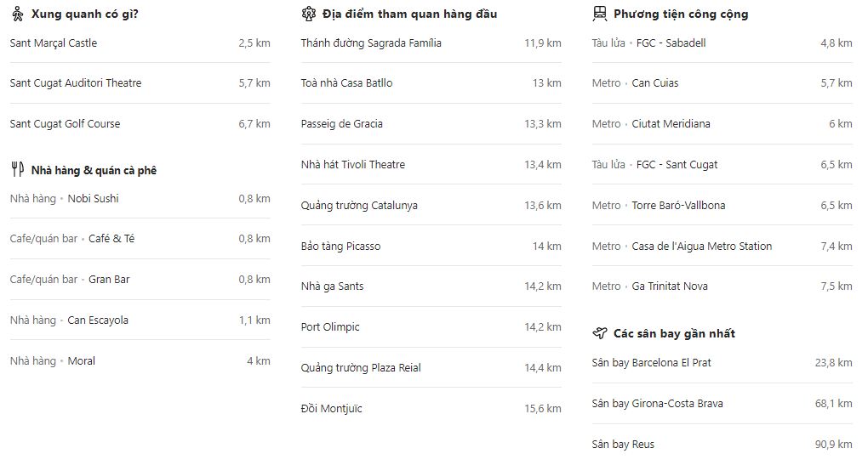This screenshot has width=868, height=465.
Task: Open Bảo tàng Picasso listing
Action: [x=340, y=246]
